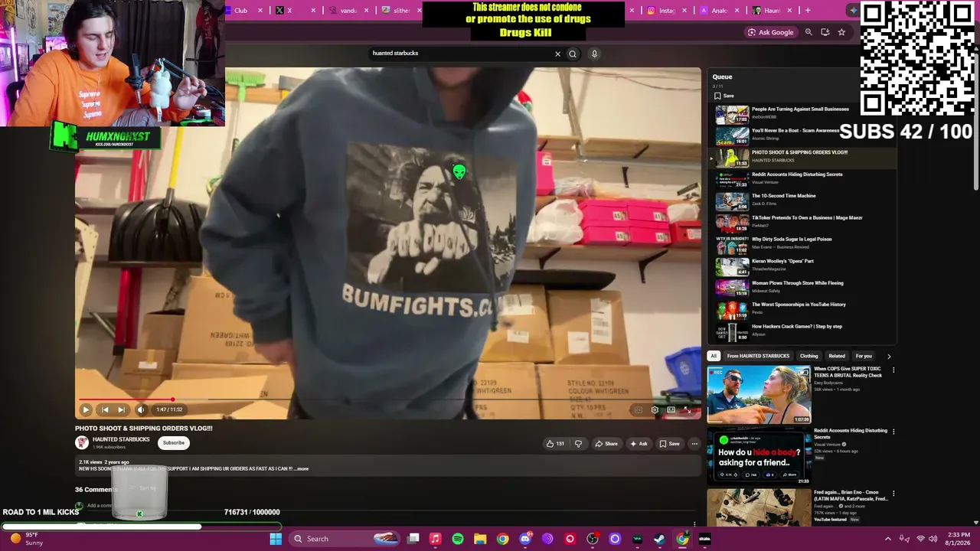The image size is (980, 551).
Task: Save the queue as a playlist
Action: coord(724,96)
